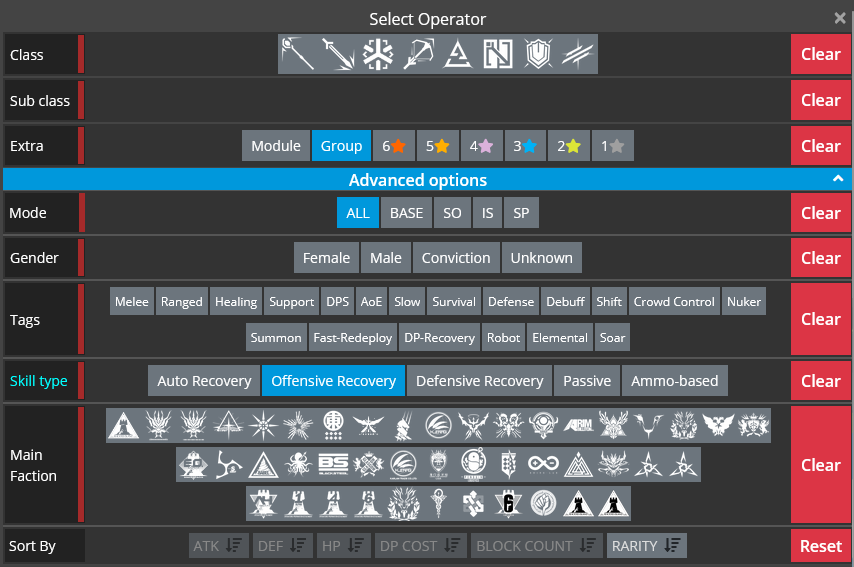Select the Penguin Logistics faction logo

[x=473, y=465]
